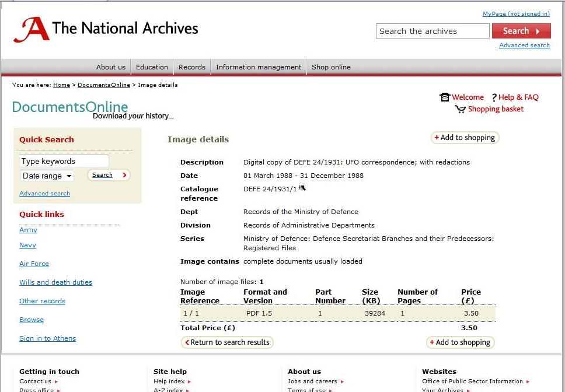
Task: Click the Help & FAQ question mark icon
Action: (x=494, y=97)
